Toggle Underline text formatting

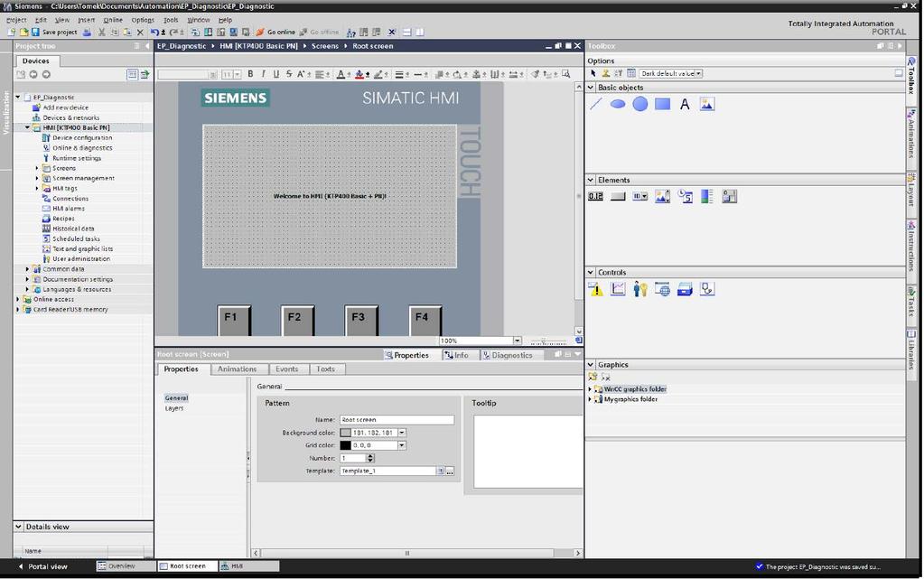(x=275, y=74)
